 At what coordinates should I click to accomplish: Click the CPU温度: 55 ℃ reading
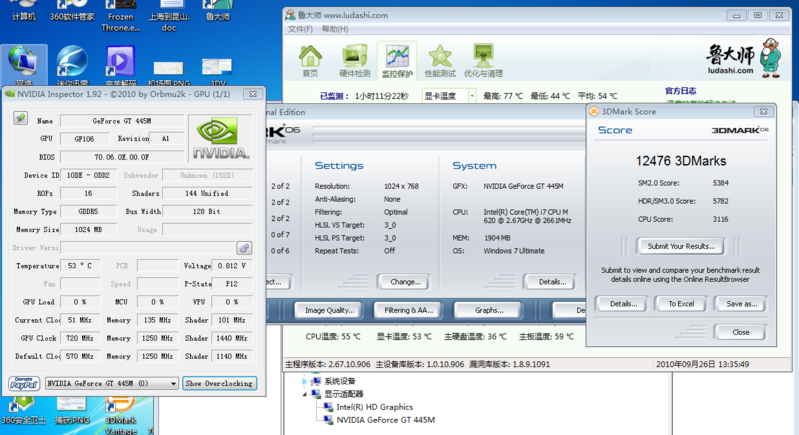click(333, 337)
